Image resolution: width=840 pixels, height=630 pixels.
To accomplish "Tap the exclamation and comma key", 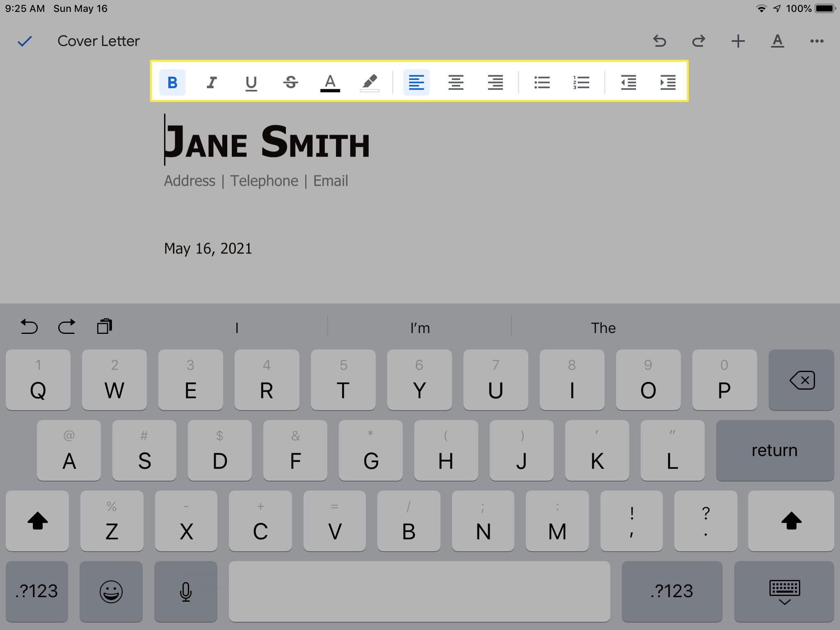I will click(x=632, y=521).
